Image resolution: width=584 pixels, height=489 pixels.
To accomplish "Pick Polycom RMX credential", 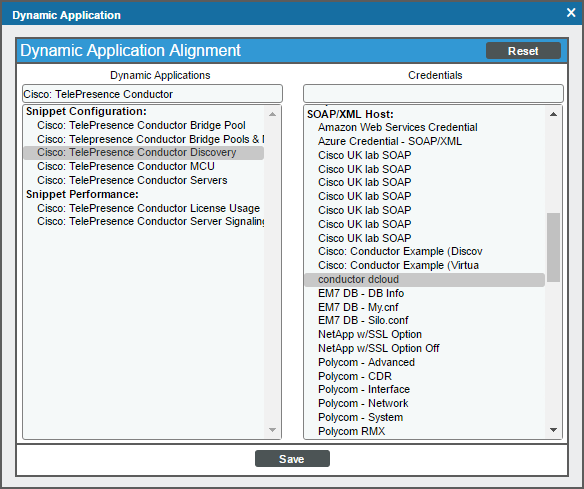I will tap(425, 431).
